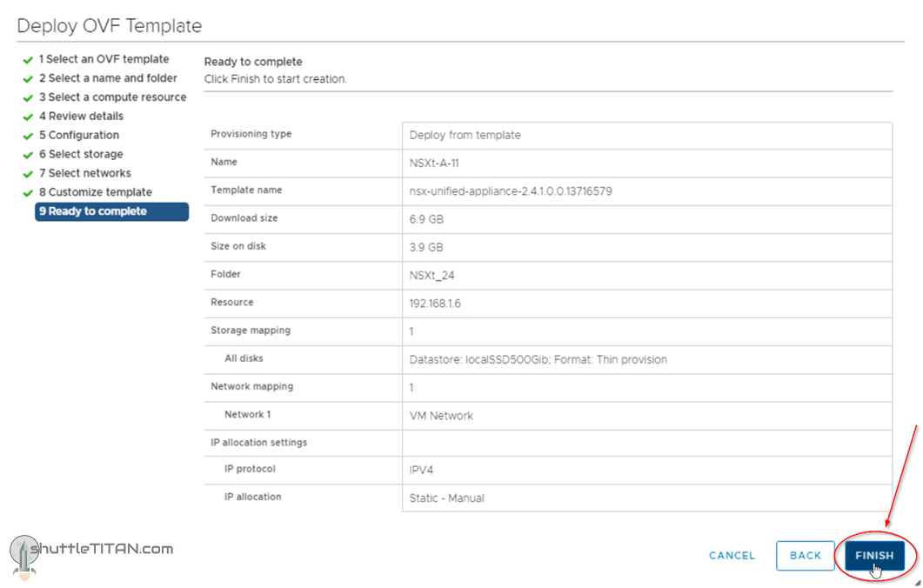The height and width of the screenshot is (588, 923).
Task: Click the FINISH button
Action: point(874,556)
